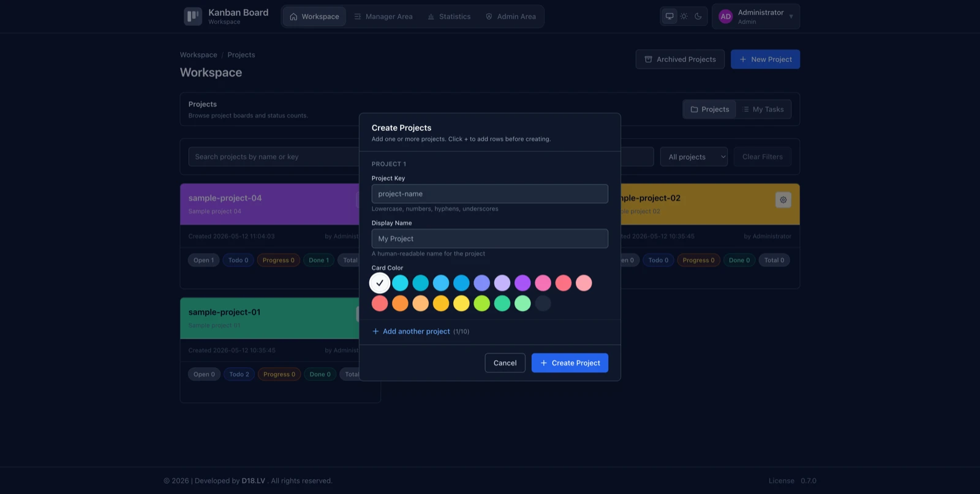Viewport: 980px width, 494px height.
Task: Switch to the Projects view tab
Action: (x=710, y=109)
